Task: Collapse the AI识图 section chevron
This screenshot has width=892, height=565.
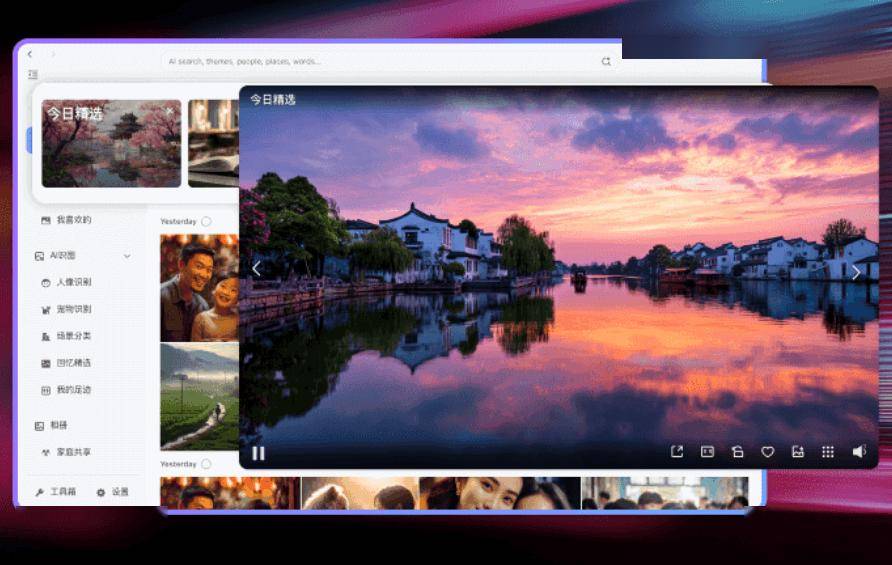Action: click(127, 257)
